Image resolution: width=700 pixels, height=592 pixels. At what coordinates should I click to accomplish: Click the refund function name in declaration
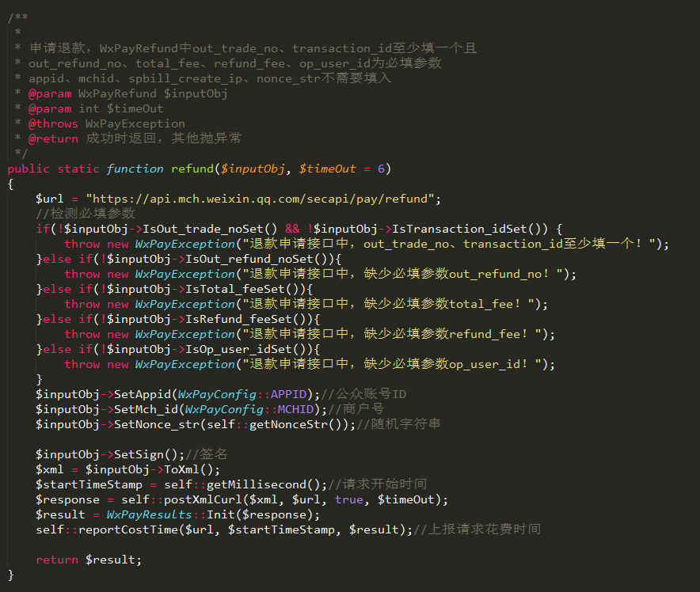192,169
